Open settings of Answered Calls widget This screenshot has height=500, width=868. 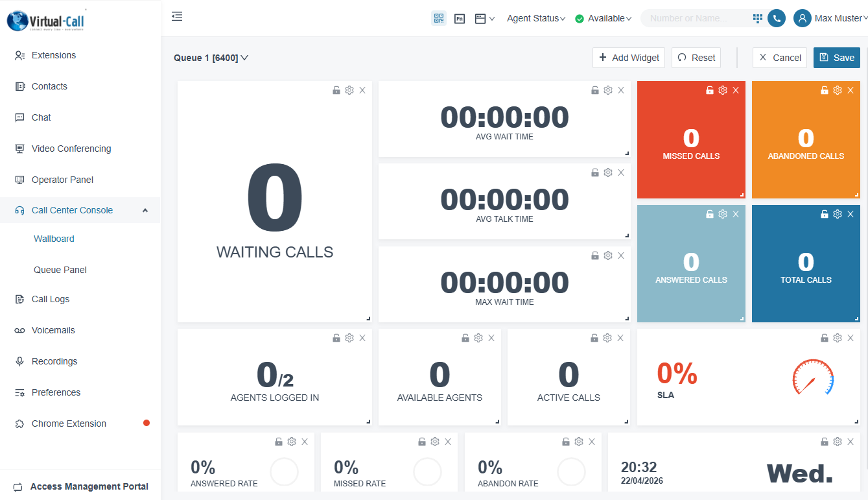723,214
